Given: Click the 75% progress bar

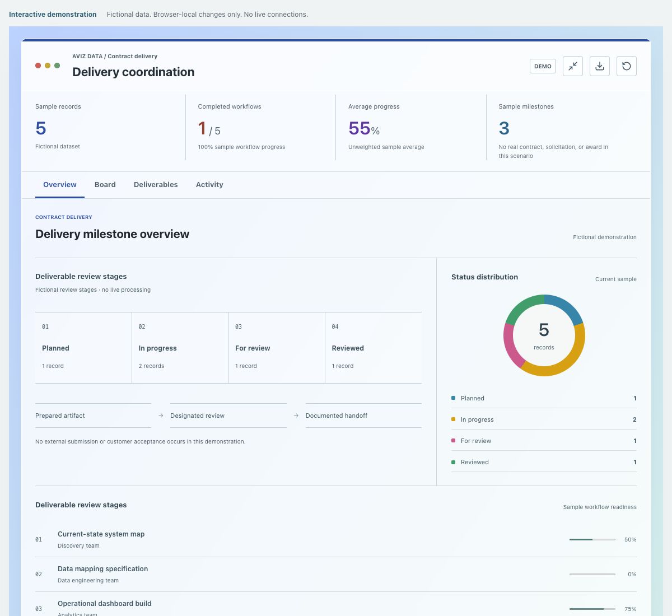Looking at the screenshot, I should coord(592,609).
